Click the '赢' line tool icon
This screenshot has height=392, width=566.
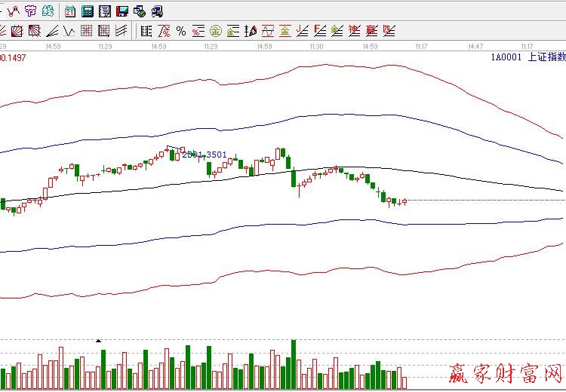(x=371, y=31)
